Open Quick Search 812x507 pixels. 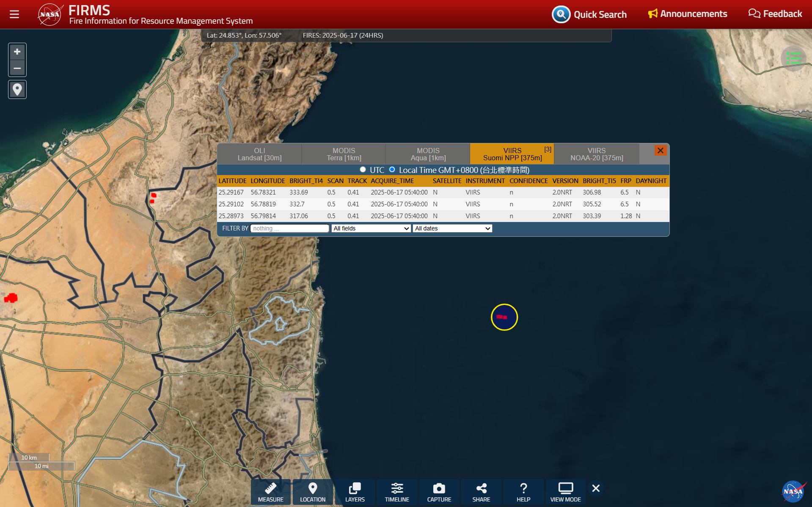tap(589, 14)
